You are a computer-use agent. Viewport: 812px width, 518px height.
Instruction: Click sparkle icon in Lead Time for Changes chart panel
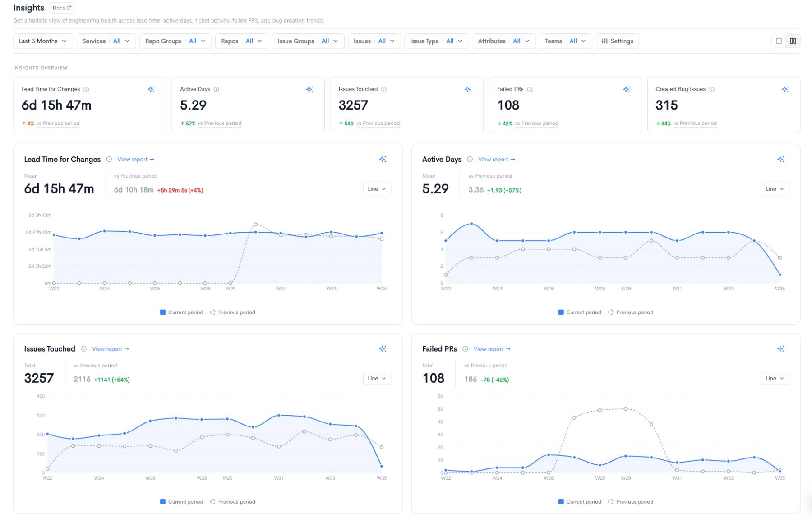383,159
